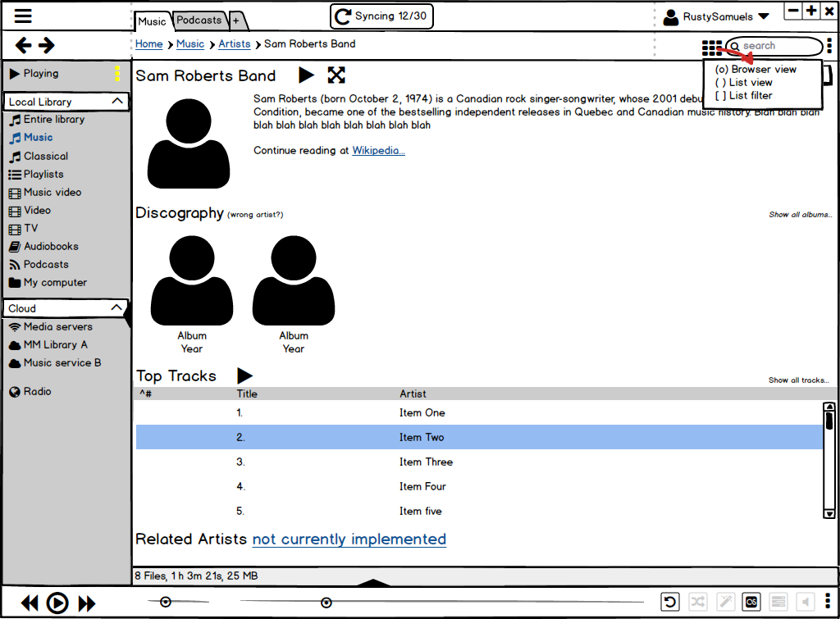
Task: Click the Last.fm scrobble icon
Action: point(751,603)
